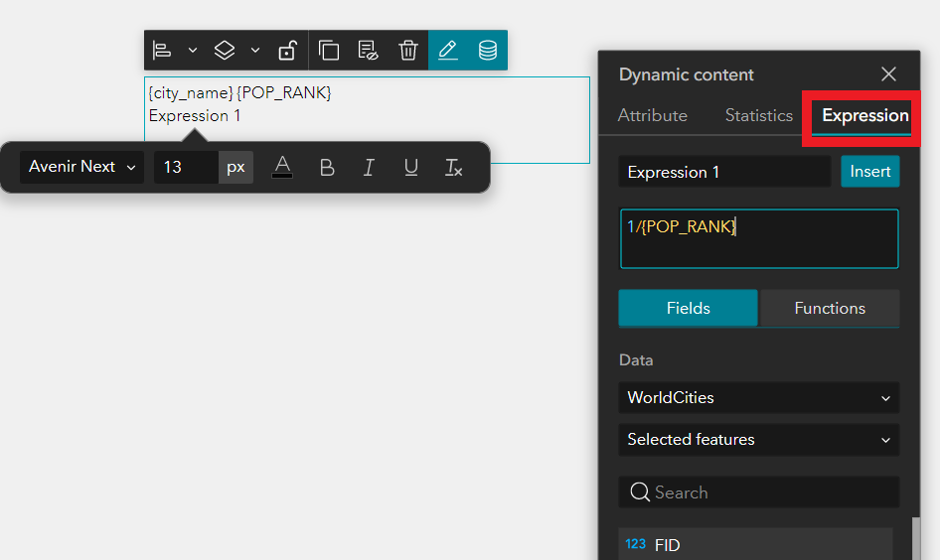Open the Align tool in widget toolbar
This screenshot has height=560, width=940.
coord(162,51)
